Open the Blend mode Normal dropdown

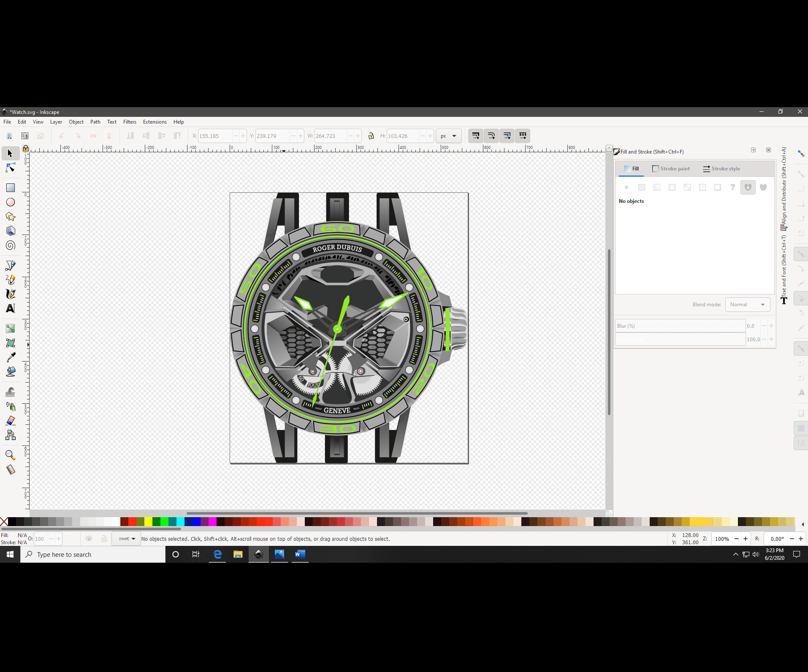click(748, 305)
